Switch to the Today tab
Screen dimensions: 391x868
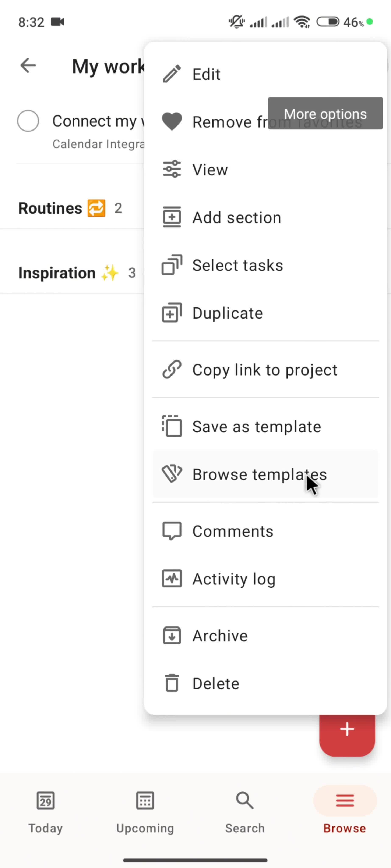click(x=46, y=812)
